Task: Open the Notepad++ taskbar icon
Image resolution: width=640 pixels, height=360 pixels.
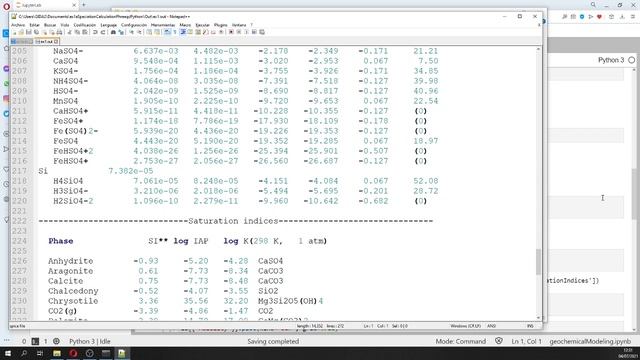Action: (x=122, y=353)
